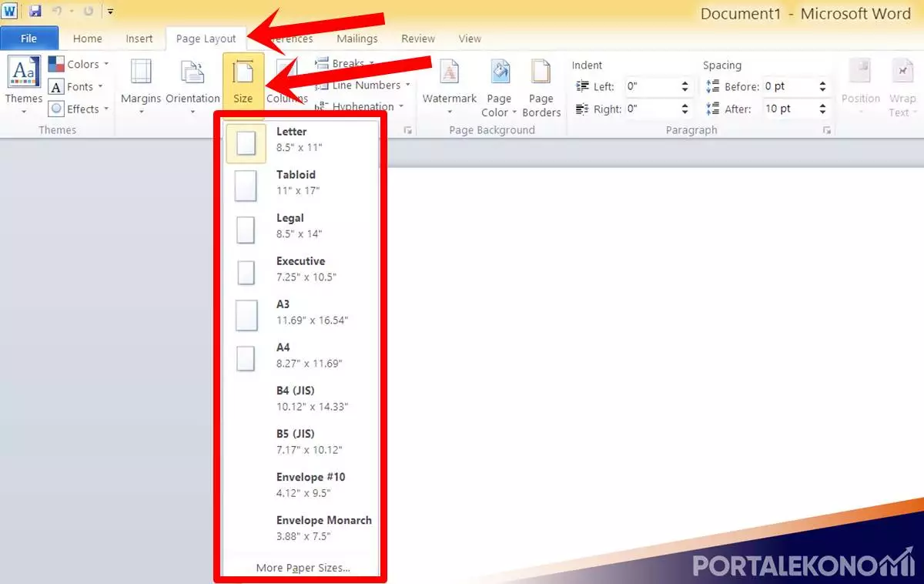The image size is (924, 584).
Task: Adjust the Indent Right spinner arrows
Action: [x=685, y=109]
